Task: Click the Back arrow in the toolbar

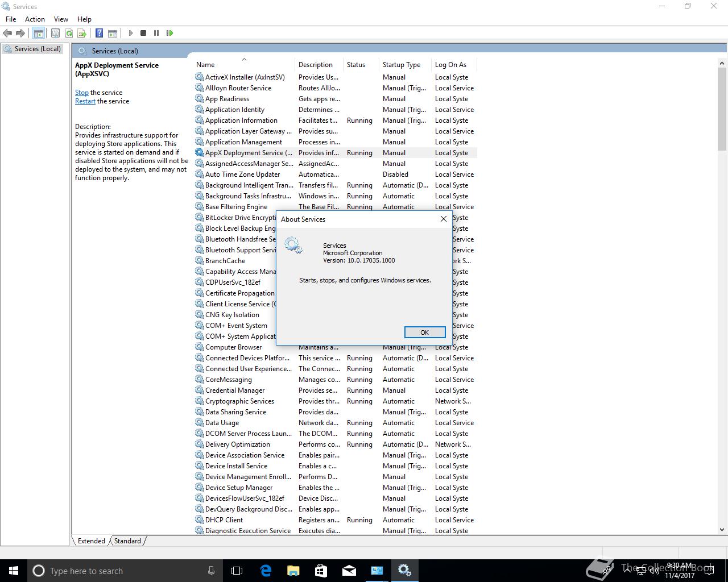Action: pos(7,33)
